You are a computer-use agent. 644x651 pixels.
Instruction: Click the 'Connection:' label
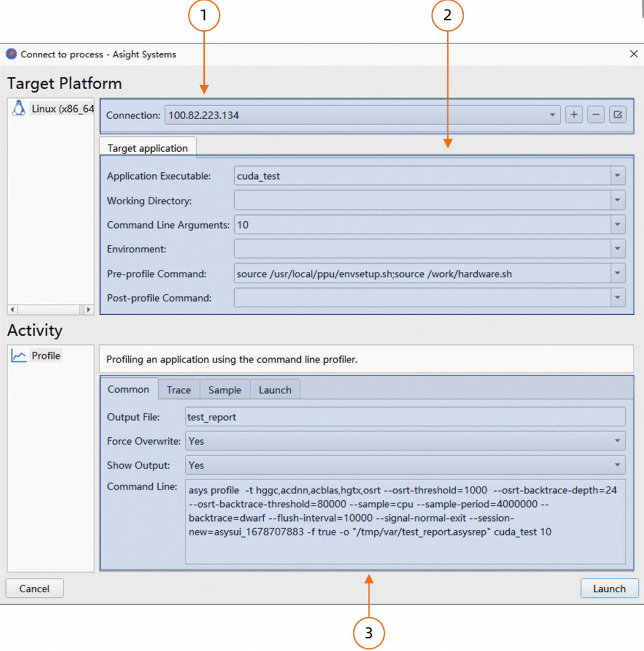point(133,115)
